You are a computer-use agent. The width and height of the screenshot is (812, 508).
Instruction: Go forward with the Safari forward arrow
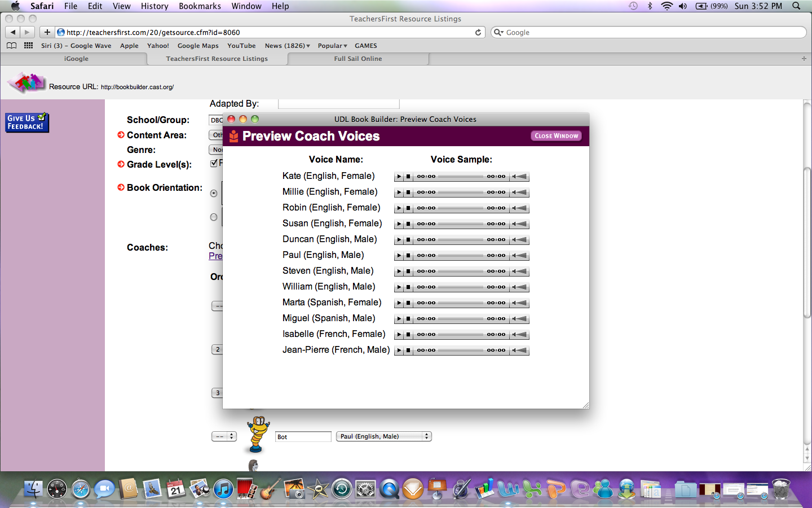click(27, 32)
